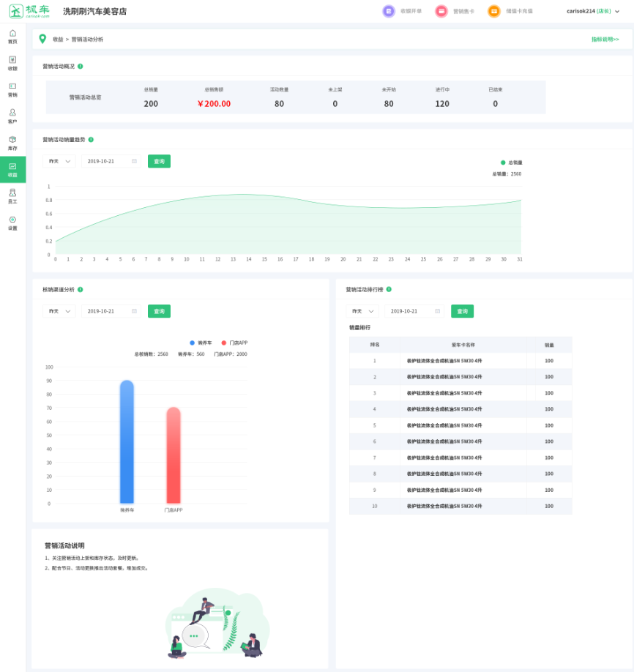Viewport: 634px width, 672px height.
Task: Toggle 总销量 legend in sales trend chart
Action: point(511,163)
